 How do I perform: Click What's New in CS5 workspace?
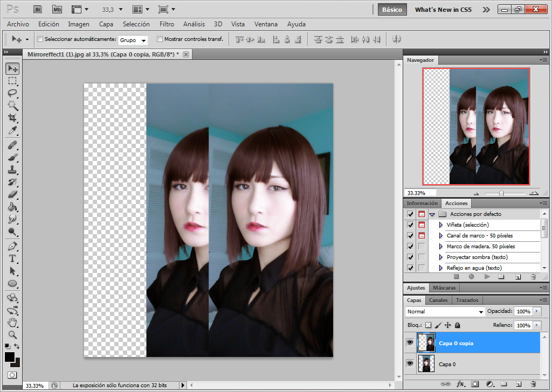click(443, 10)
